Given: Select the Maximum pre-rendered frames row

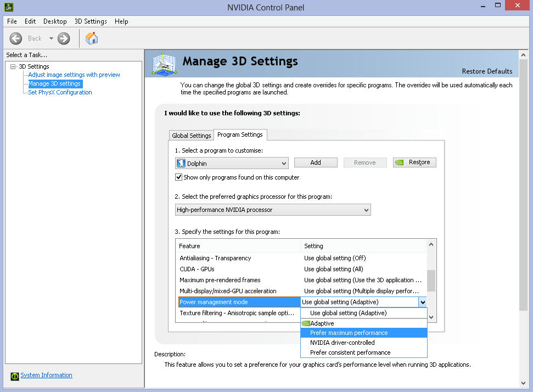Looking at the screenshot, I should (301, 280).
